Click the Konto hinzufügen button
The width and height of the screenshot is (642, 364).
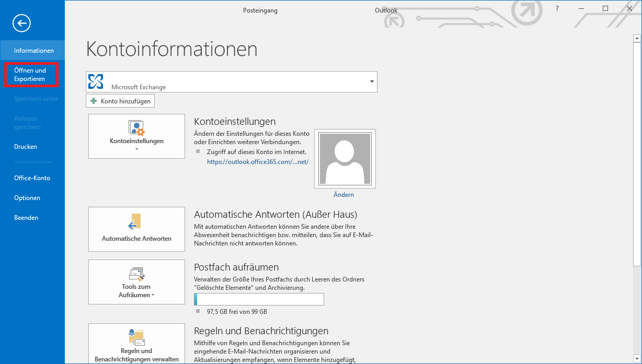point(120,101)
